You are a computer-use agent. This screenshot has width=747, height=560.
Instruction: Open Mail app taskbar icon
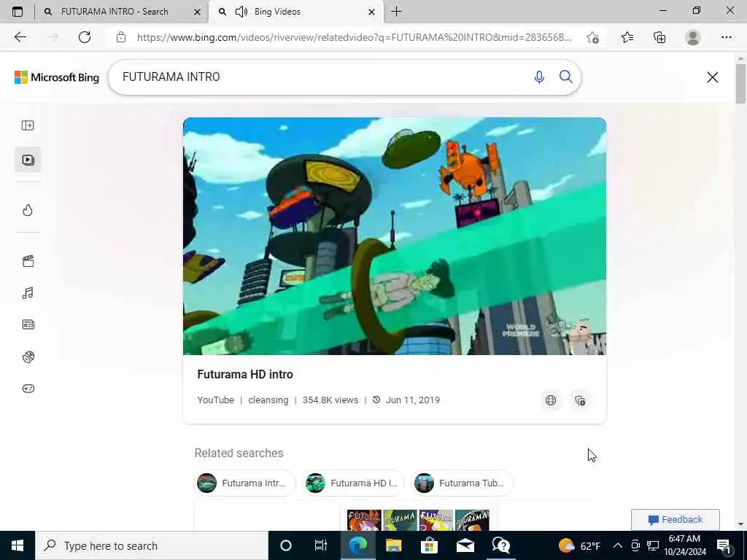point(465,545)
